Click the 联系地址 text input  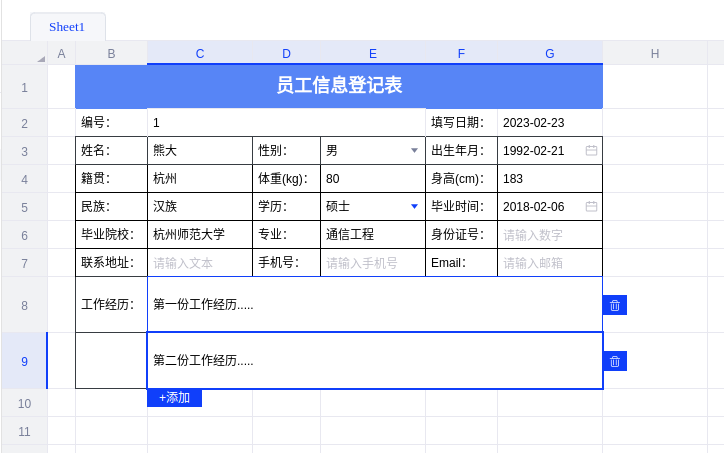click(199, 263)
